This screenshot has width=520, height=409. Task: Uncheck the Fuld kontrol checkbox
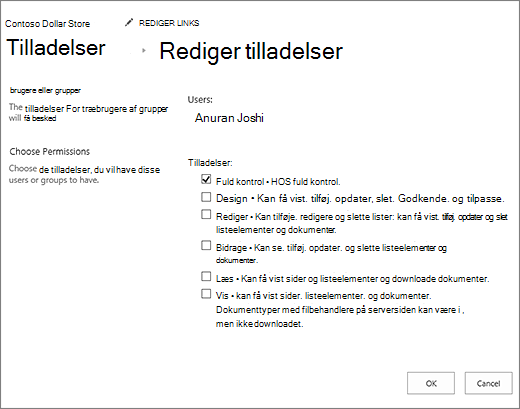pos(206,179)
